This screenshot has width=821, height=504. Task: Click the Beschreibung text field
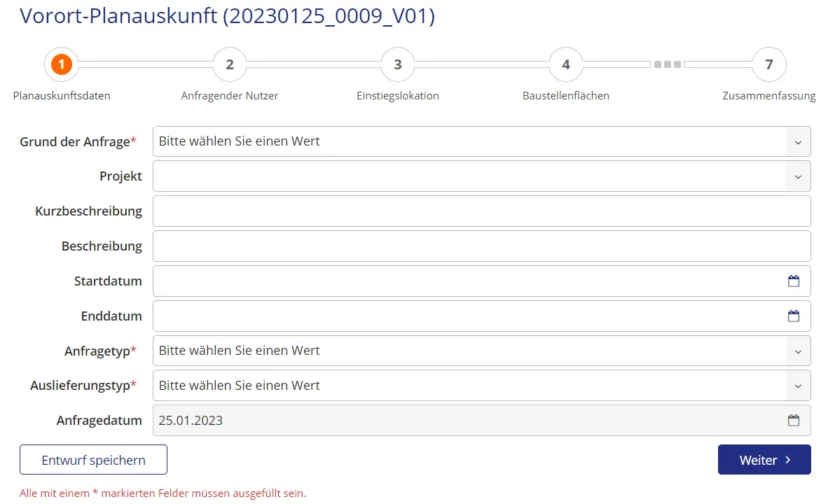tap(420, 246)
